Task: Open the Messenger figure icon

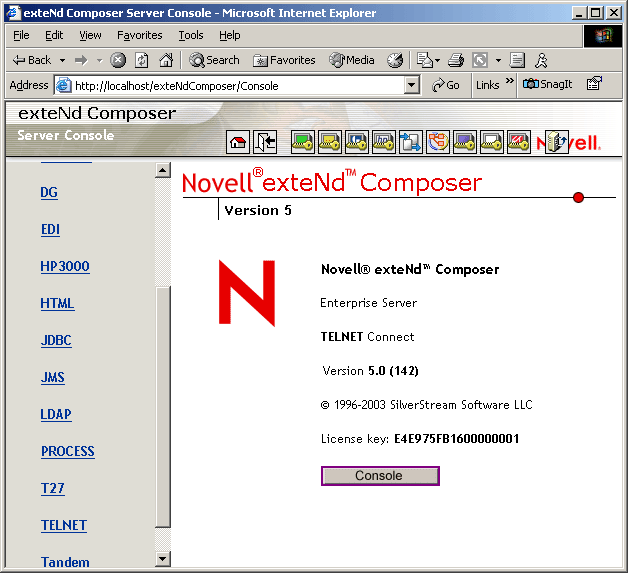Action: point(541,60)
